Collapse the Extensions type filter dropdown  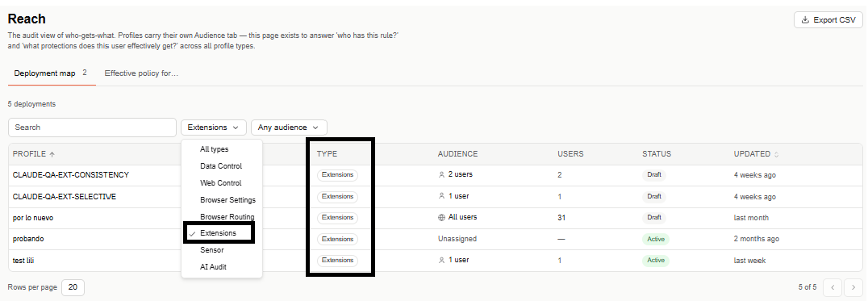click(x=213, y=128)
